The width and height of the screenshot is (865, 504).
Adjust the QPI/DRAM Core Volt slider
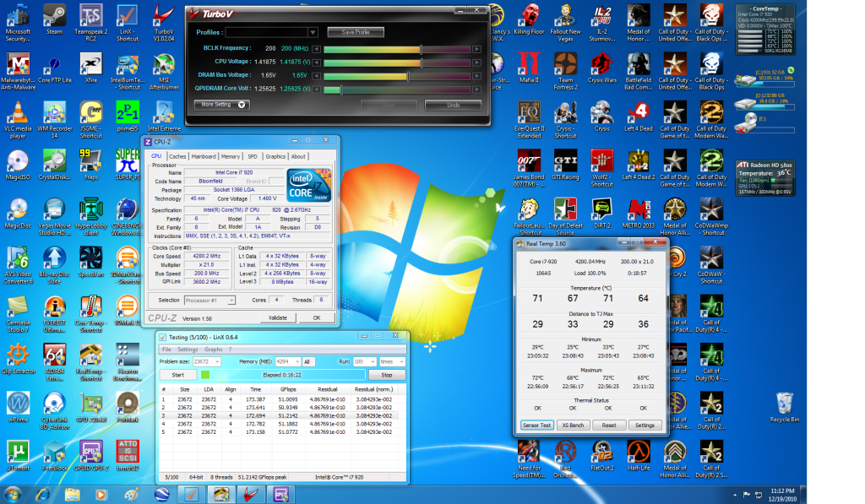(341, 89)
